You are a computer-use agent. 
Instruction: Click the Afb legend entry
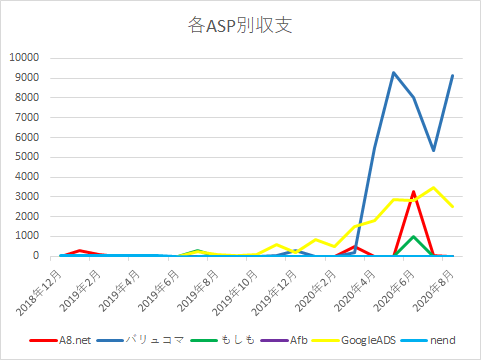pyautogui.click(x=284, y=340)
